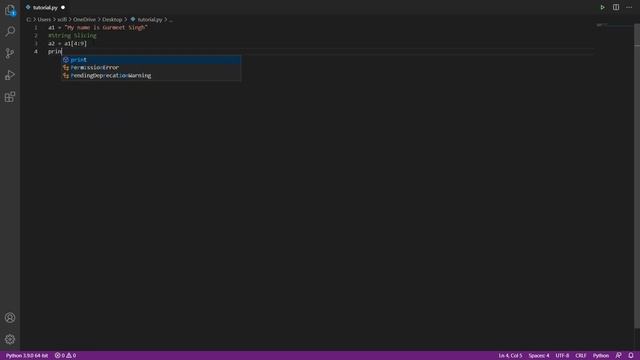Change indentation via Spaces: 4
Screen dimensions: 640x360
[x=539, y=356]
